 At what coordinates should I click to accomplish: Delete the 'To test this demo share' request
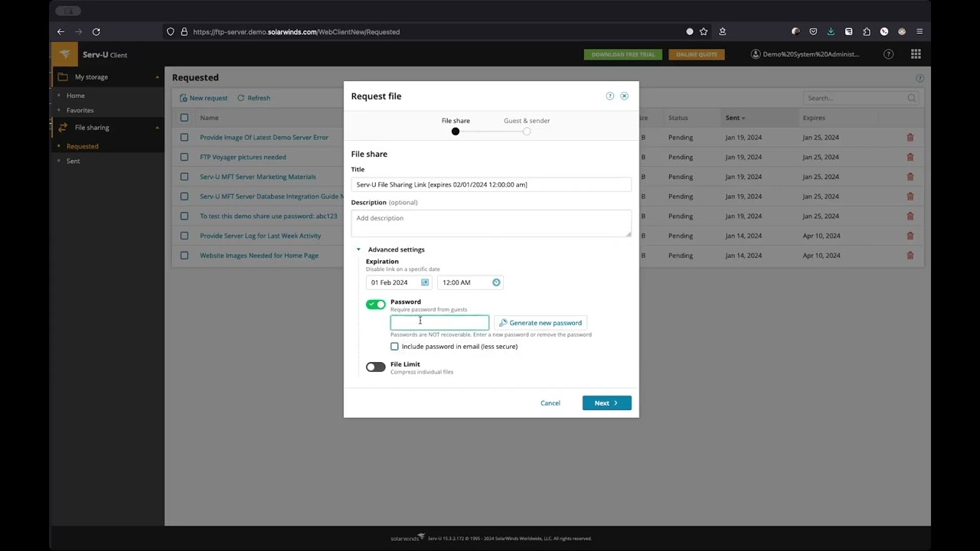[910, 216]
